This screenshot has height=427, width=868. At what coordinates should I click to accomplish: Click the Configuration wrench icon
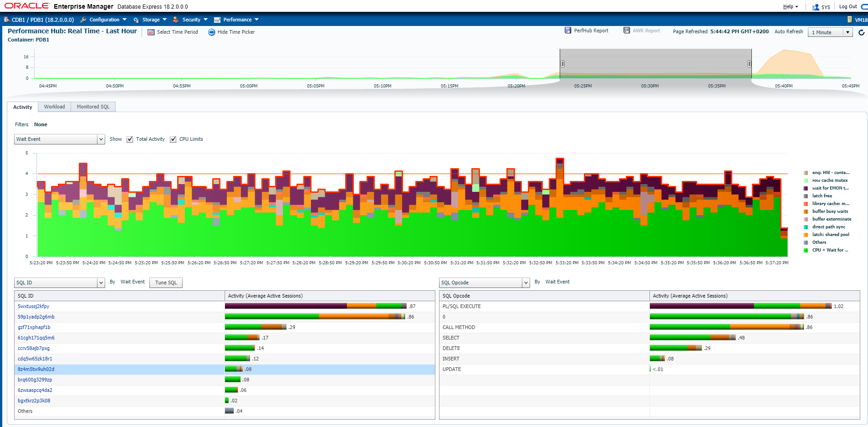coord(83,20)
